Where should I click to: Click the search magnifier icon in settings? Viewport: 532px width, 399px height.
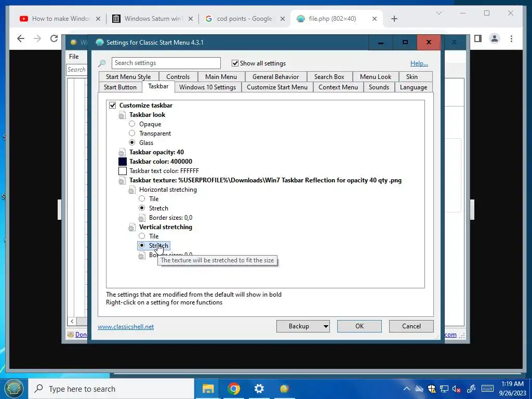click(x=102, y=63)
